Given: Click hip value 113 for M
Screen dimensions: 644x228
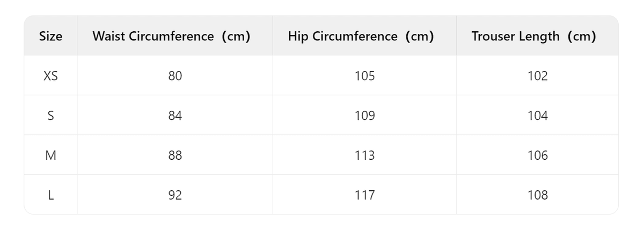Looking at the screenshot, I should coord(365,155).
